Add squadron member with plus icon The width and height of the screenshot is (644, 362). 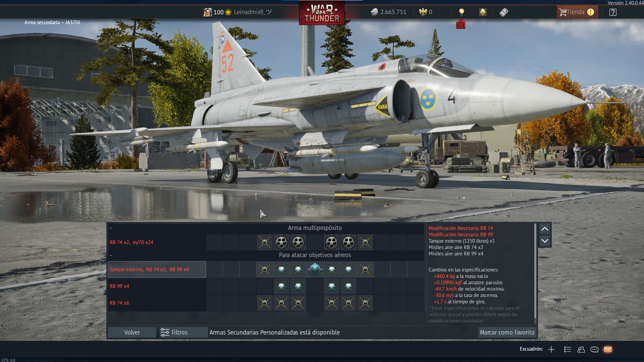tap(551, 349)
